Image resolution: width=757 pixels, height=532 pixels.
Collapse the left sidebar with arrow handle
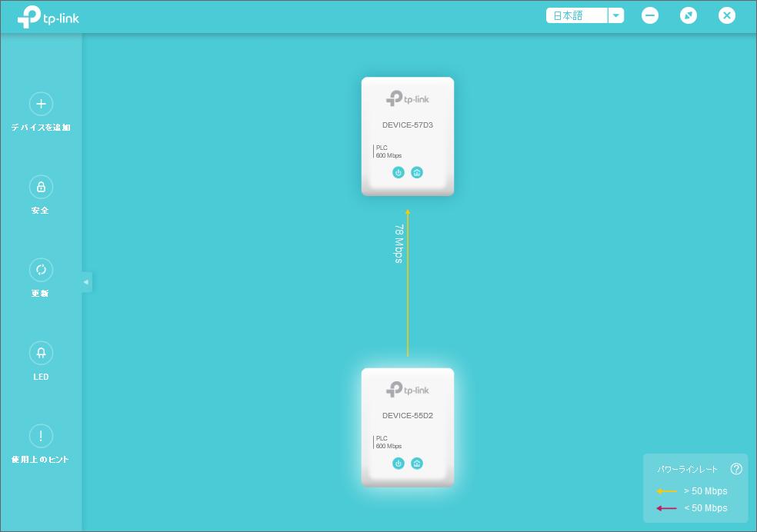click(86, 281)
